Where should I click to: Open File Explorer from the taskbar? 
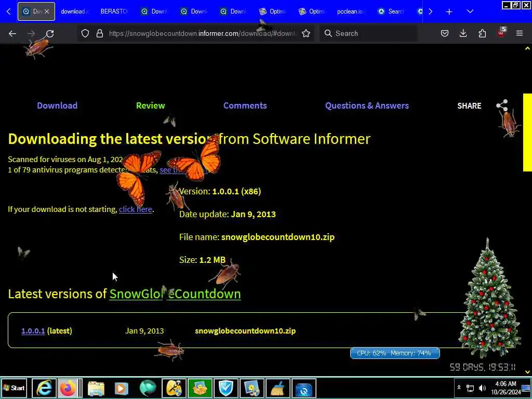(x=96, y=388)
